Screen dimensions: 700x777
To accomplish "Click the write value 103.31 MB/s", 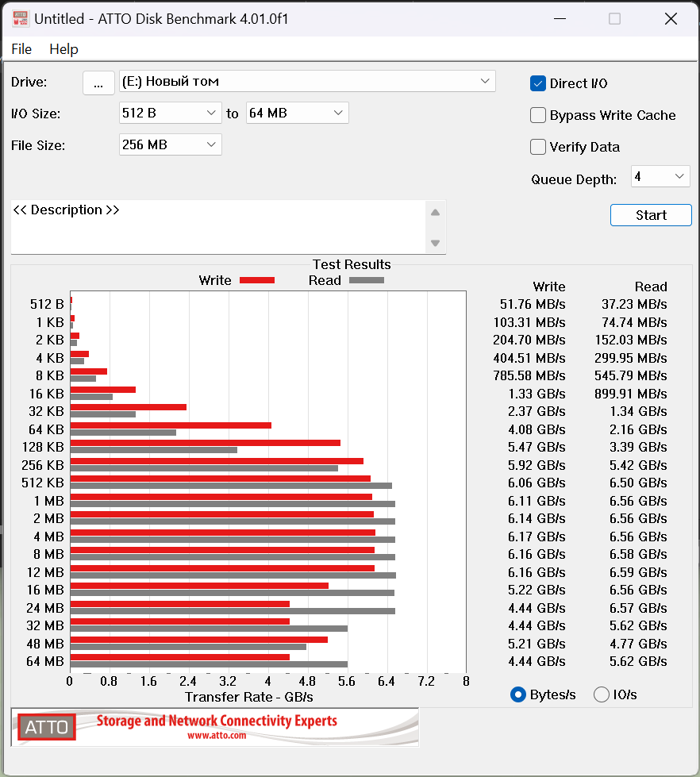I will click(529, 322).
